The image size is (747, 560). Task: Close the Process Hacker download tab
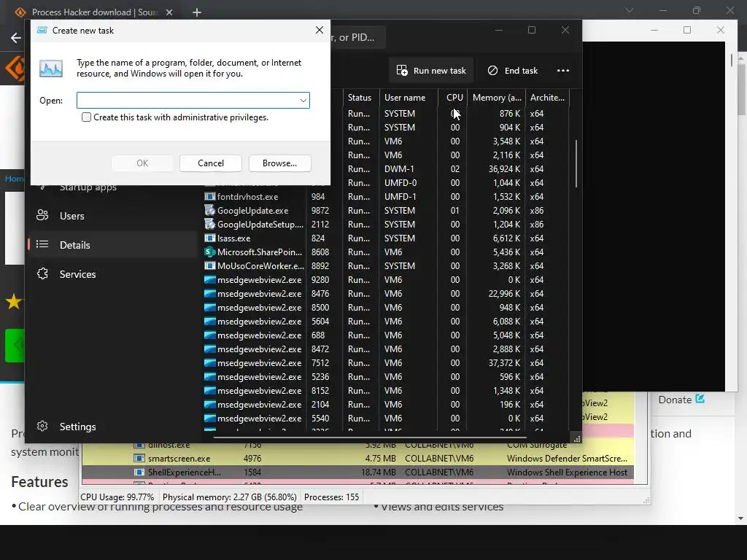coord(169,12)
